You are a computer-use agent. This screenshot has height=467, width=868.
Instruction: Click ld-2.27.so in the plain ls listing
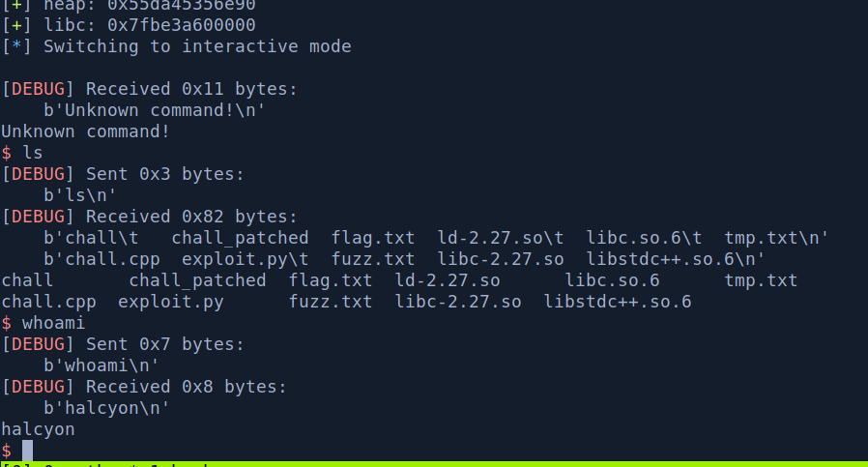[x=447, y=280]
